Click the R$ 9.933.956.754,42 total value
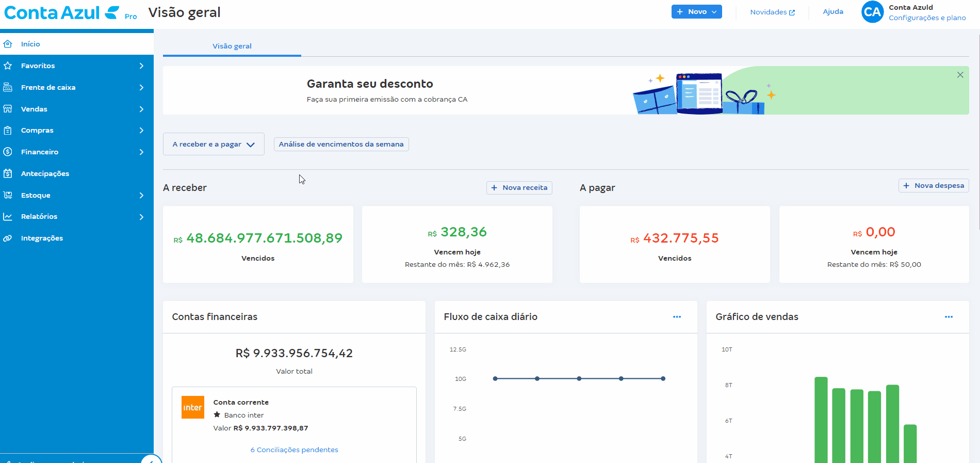The width and height of the screenshot is (980, 463). 294,353
